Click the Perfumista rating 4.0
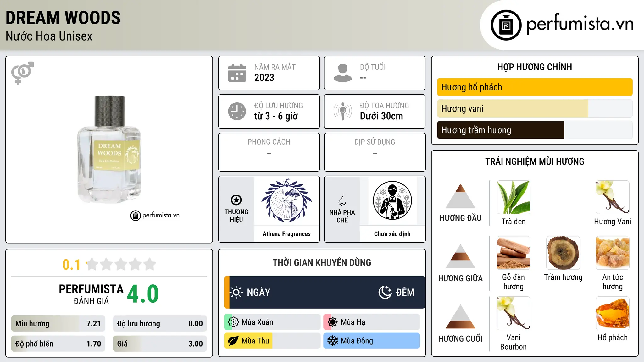 pos(143,294)
